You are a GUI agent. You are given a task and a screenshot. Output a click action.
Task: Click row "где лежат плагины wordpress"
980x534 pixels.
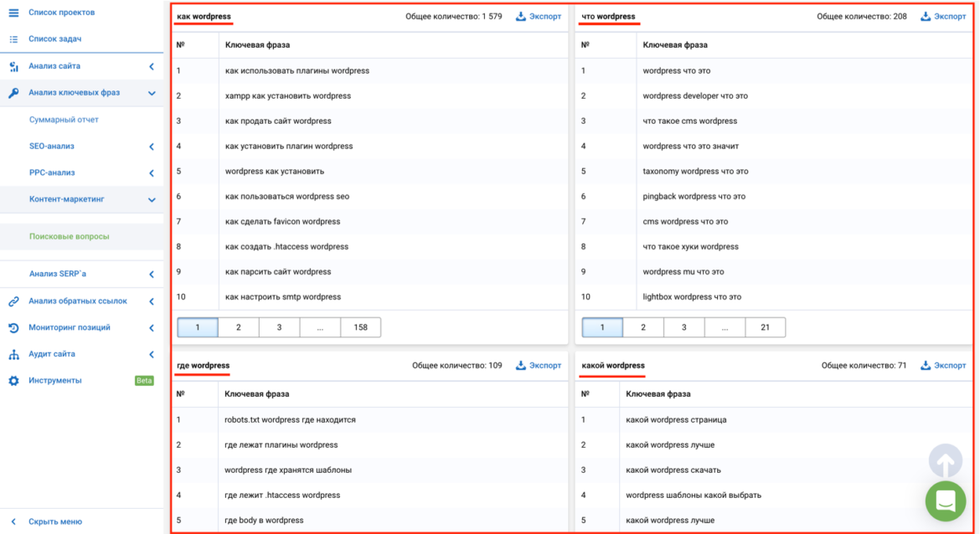369,444
